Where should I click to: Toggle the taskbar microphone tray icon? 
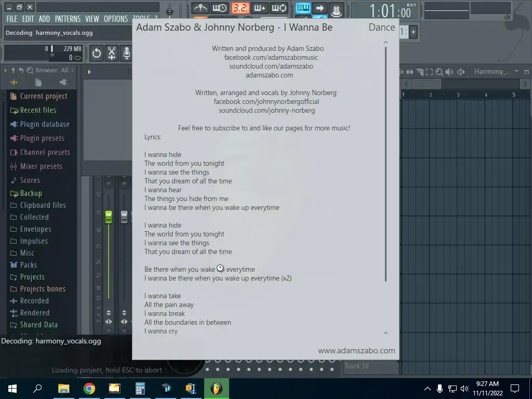440,389
